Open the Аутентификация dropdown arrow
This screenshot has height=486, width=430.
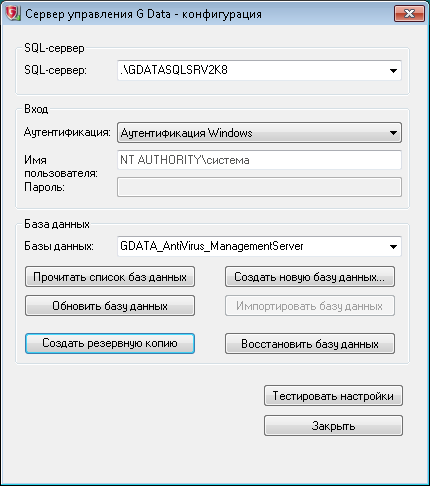coord(393,133)
